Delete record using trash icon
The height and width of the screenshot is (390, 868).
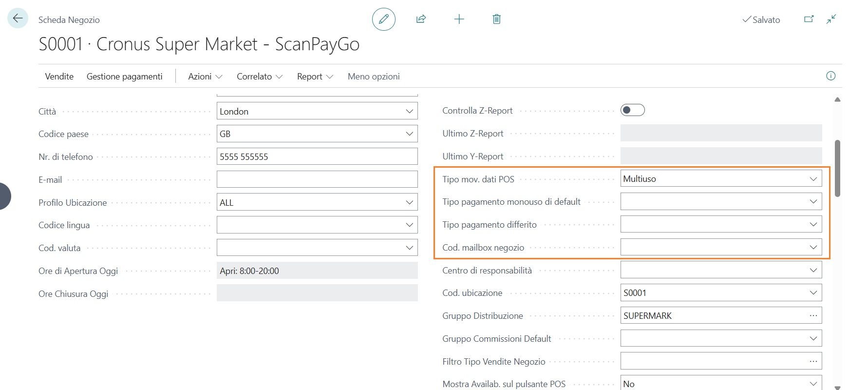coord(496,19)
